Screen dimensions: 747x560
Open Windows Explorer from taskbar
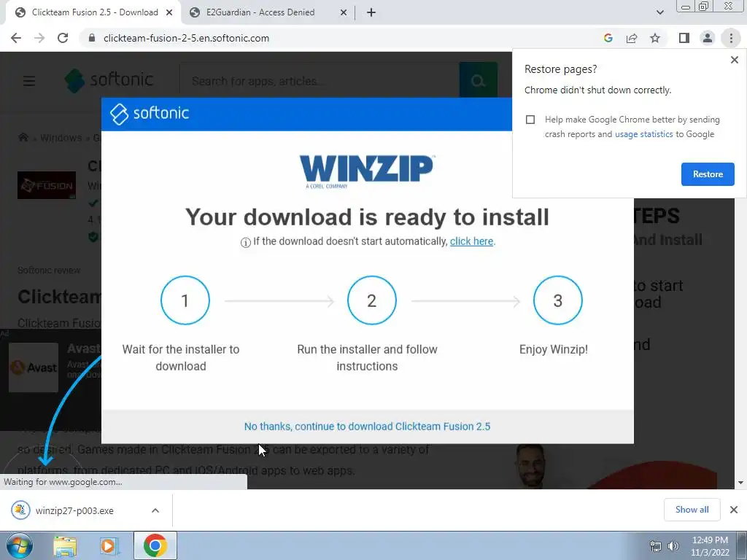click(65, 546)
